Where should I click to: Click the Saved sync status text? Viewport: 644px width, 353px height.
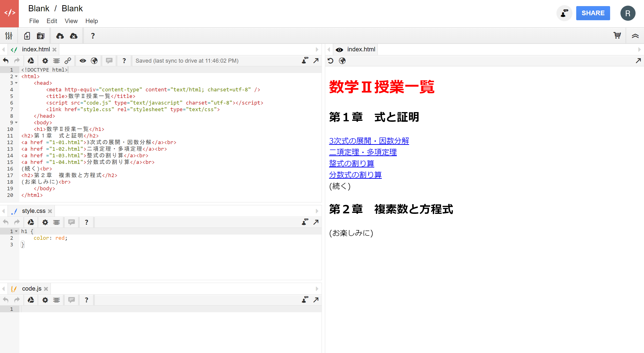pyautogui.click(x=187, y=61)
